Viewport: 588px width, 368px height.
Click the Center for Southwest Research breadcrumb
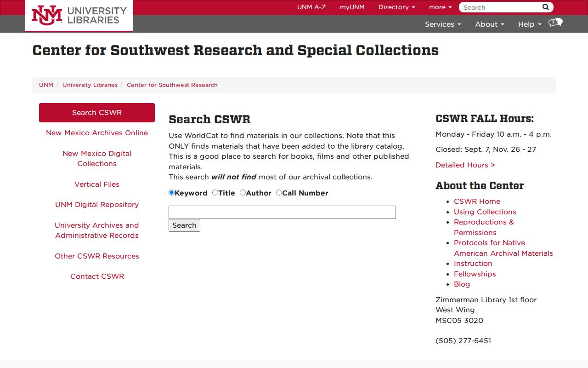tap(172, 85)
